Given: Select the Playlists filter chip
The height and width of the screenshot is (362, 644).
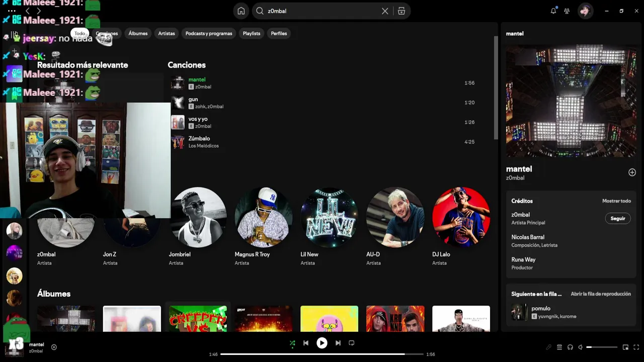Looking at the screenshot, I should 252,34.
